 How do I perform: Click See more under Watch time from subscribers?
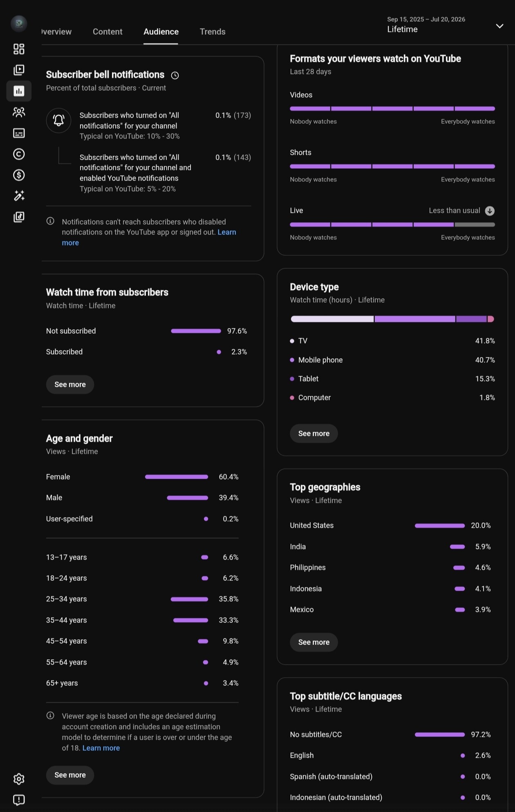coord(70,384)
